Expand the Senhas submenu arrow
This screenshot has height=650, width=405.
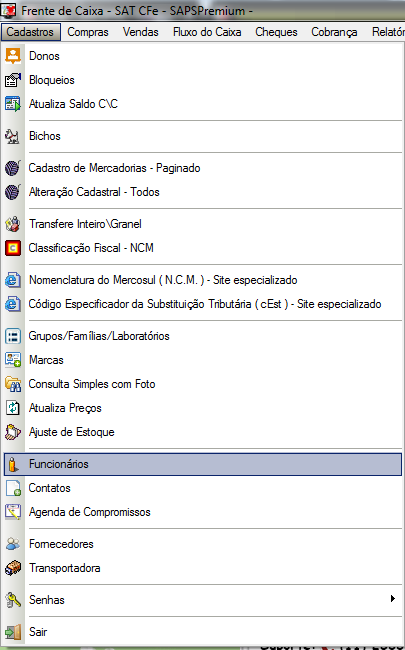[393, 599]
